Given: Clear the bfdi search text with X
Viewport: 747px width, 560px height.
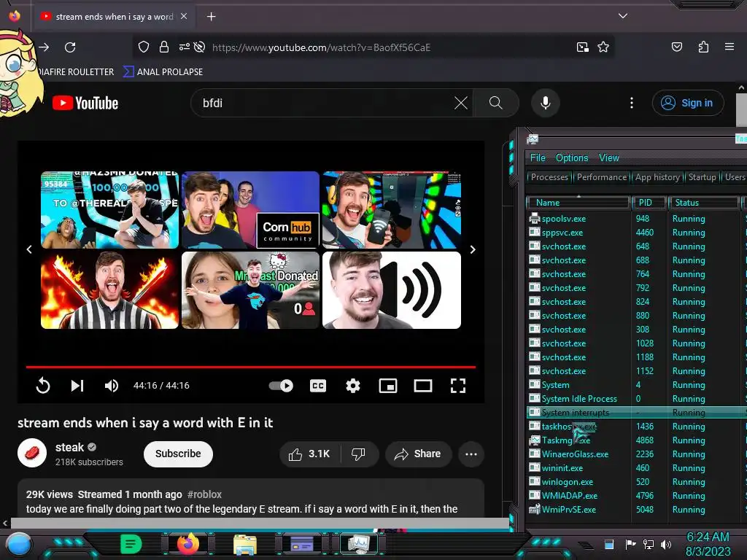Looking at the screenshot, I should coord(461,103).
